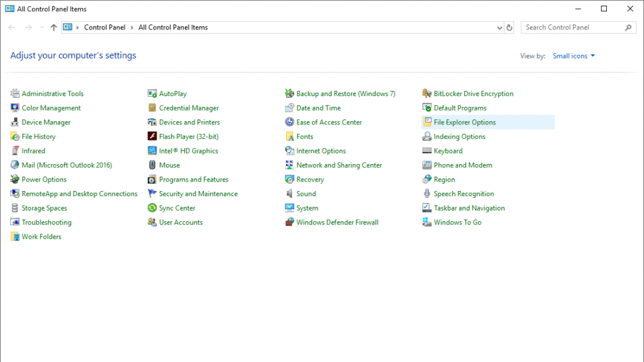
Task: Click the Back navigation arrow
Action: point(11,28)
